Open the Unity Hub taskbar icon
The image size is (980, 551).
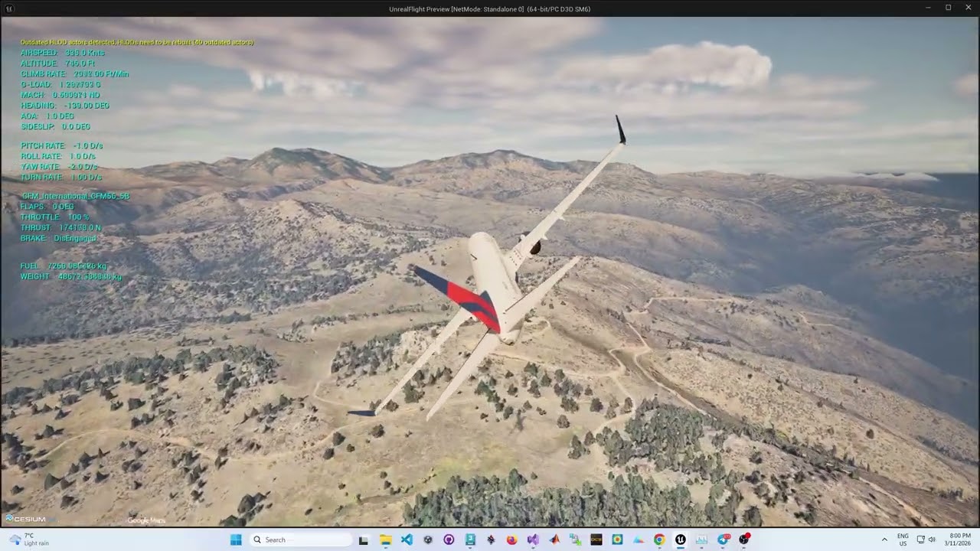(x=428, y=540)
